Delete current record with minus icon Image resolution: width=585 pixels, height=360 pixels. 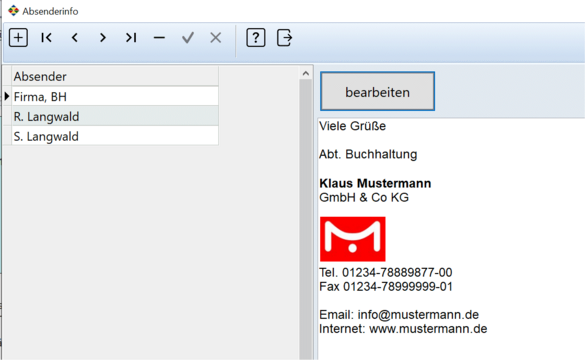pos(159,38)
